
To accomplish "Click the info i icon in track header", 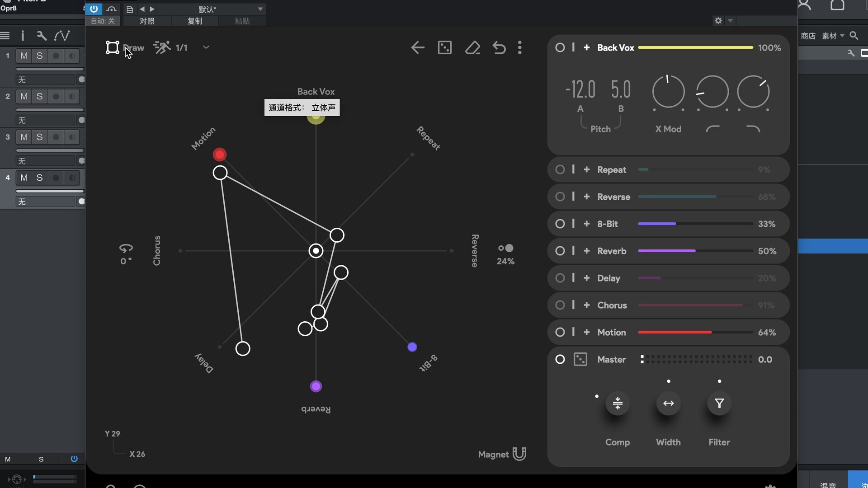I will [23, 35].
